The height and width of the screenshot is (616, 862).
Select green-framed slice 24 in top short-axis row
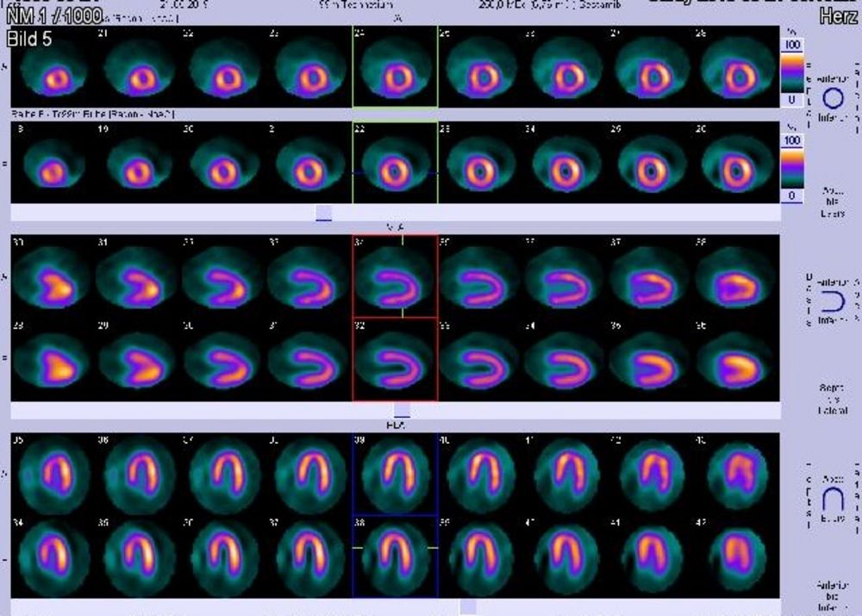[396, 66]
